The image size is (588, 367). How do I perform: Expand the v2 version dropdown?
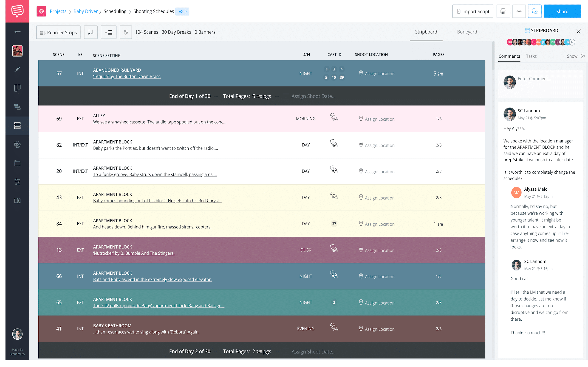click(x=182, y=11)
